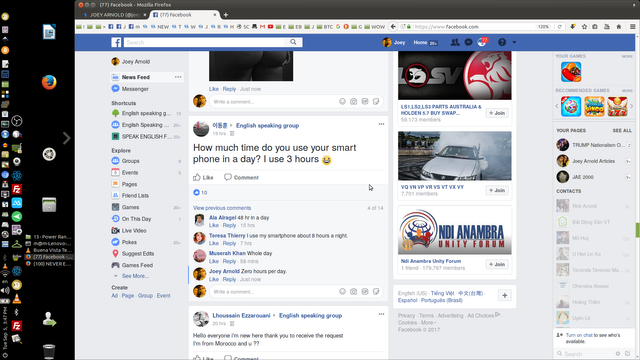
Task: Open the Firefox hamburger menu
Action: (x=632, y=27)
